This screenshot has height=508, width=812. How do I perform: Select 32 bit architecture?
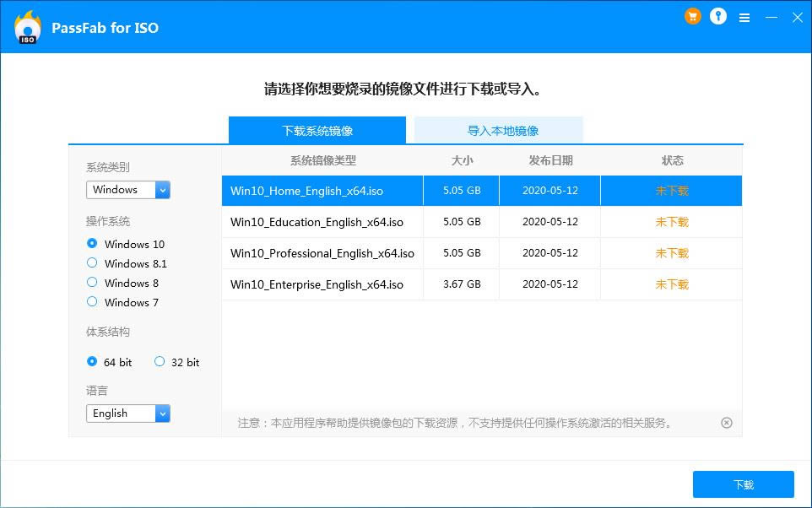160,361
